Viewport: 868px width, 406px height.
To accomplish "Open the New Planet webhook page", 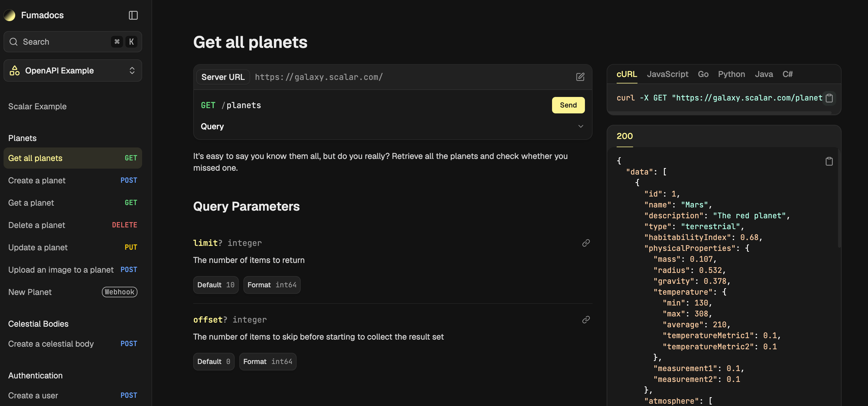I will click(73, 292).
